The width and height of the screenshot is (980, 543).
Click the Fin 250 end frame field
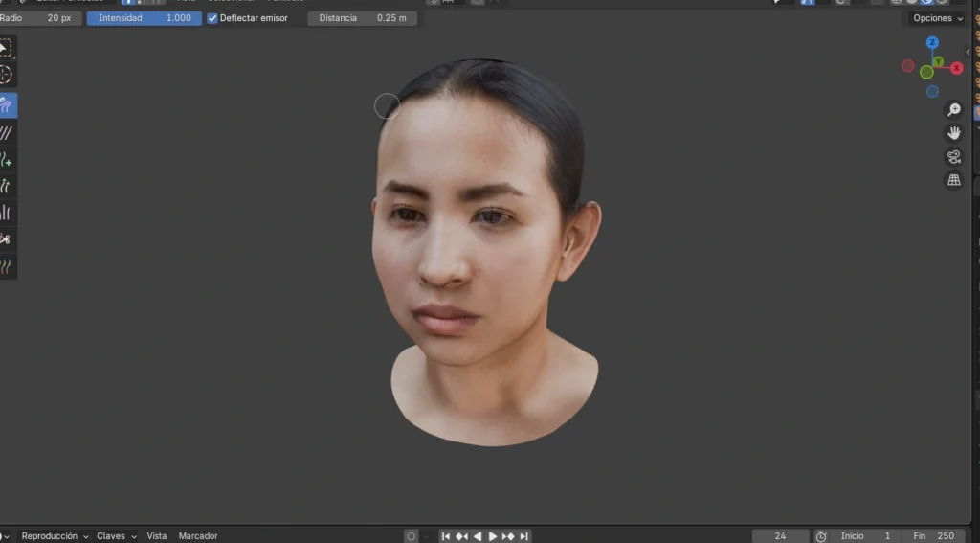click(934, 536)
